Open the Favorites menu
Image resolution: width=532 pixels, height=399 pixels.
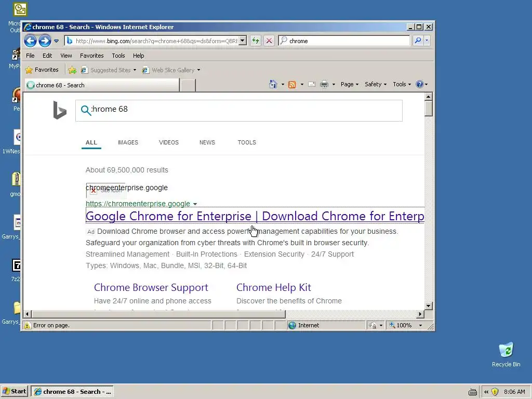(x=91, y=56)
